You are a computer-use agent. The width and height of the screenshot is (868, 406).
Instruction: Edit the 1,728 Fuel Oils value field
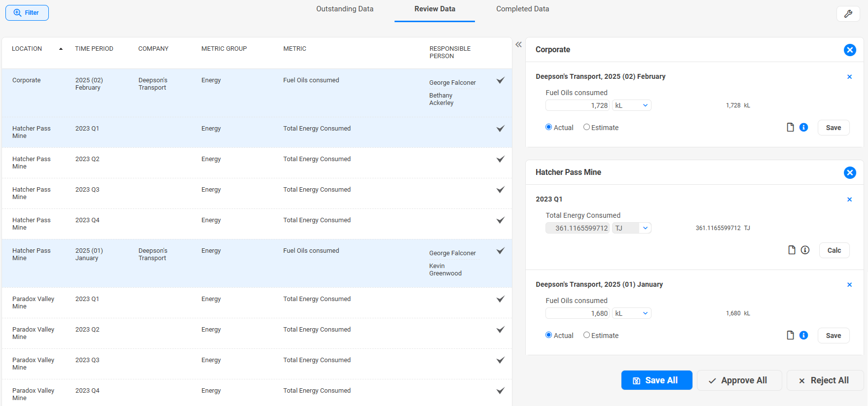pyautogui.click(x=577, y=105)
